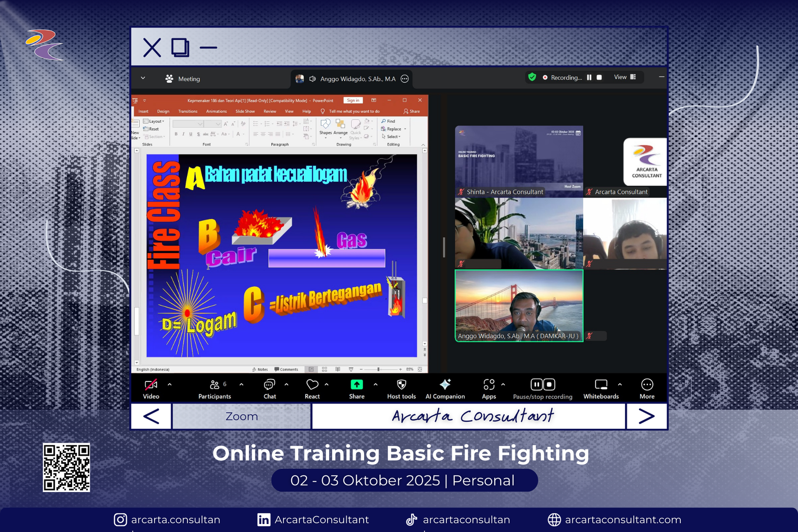Adjust the PowerPoint zoom slider
798x532 pixels.
pyautogui.click(x=379, y=369)
